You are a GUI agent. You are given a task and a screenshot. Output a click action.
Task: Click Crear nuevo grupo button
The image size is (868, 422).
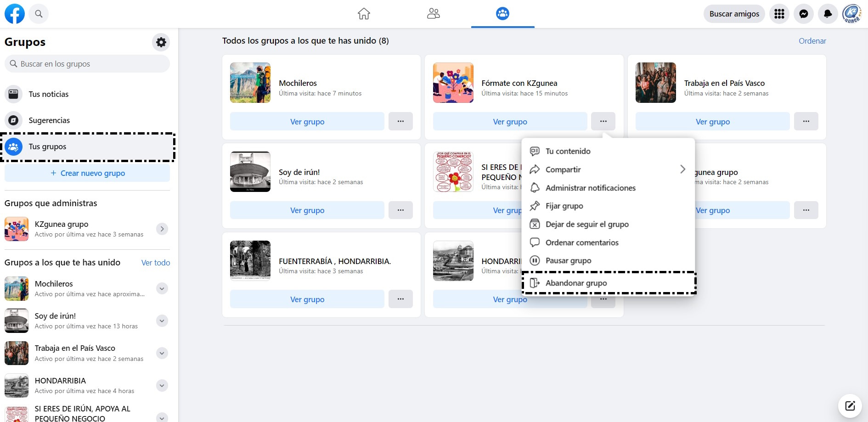[87, 173]
